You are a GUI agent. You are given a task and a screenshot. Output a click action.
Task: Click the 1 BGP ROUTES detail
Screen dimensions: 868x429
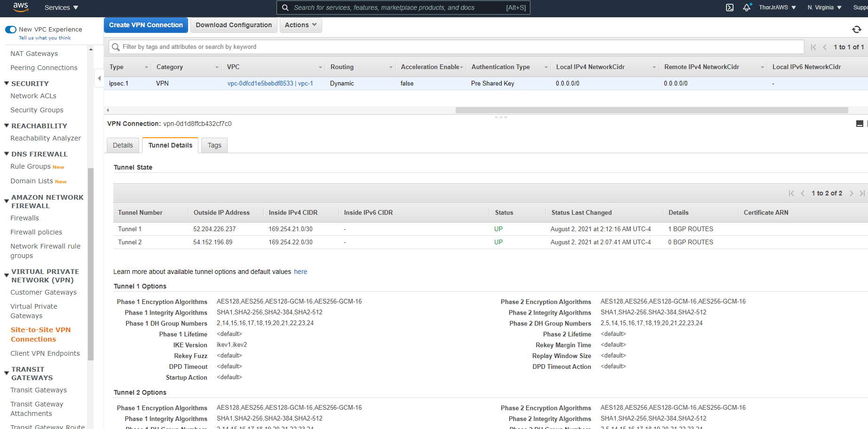coord(691,229)
